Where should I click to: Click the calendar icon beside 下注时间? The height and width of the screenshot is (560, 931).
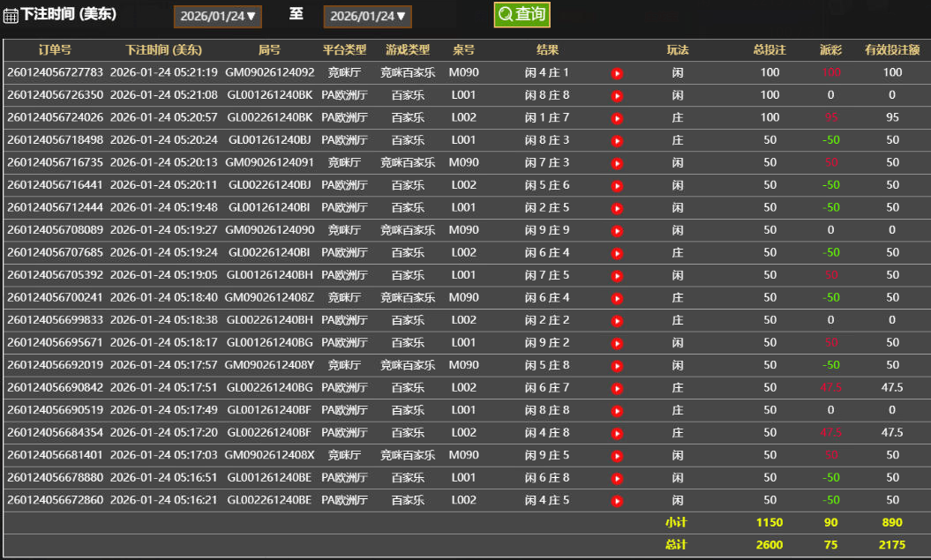(x=11, y=16)
